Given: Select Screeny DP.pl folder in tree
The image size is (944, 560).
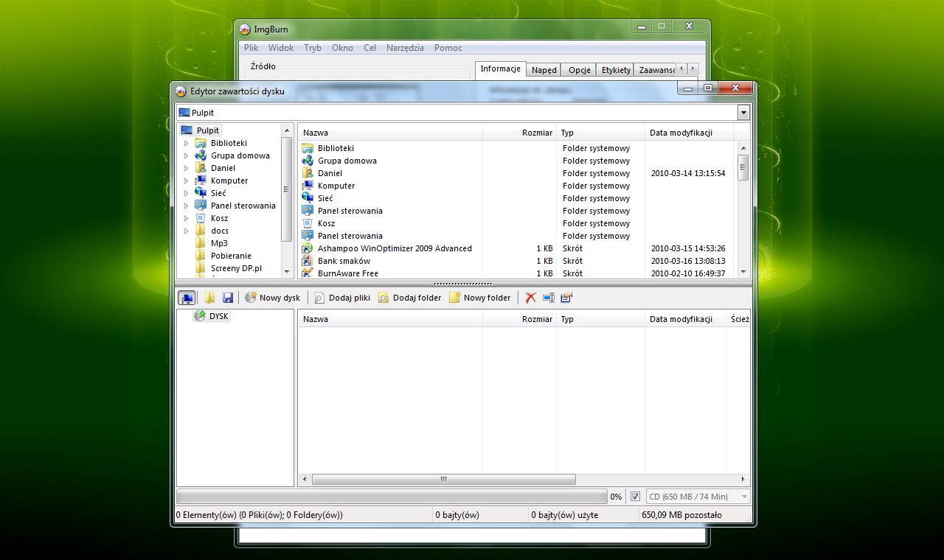Looking at the screenshot, I should pos(236,268).
